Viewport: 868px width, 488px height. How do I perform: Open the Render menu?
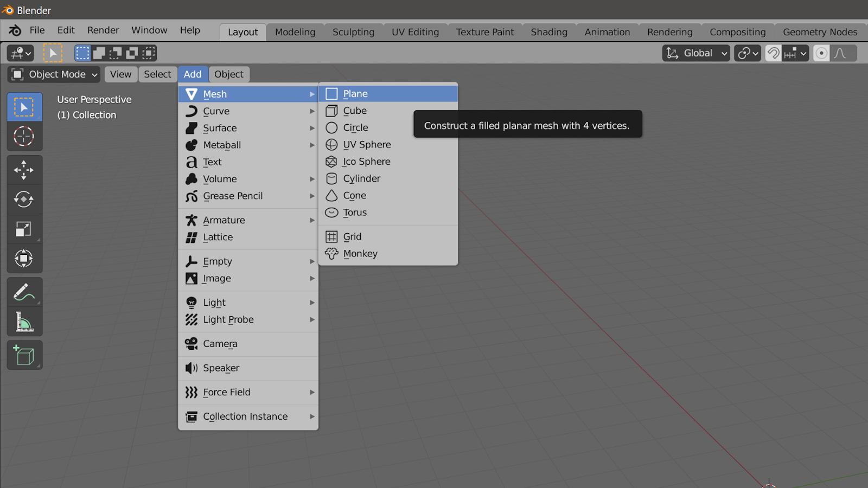pyautogui.click(x=103, y=30)
